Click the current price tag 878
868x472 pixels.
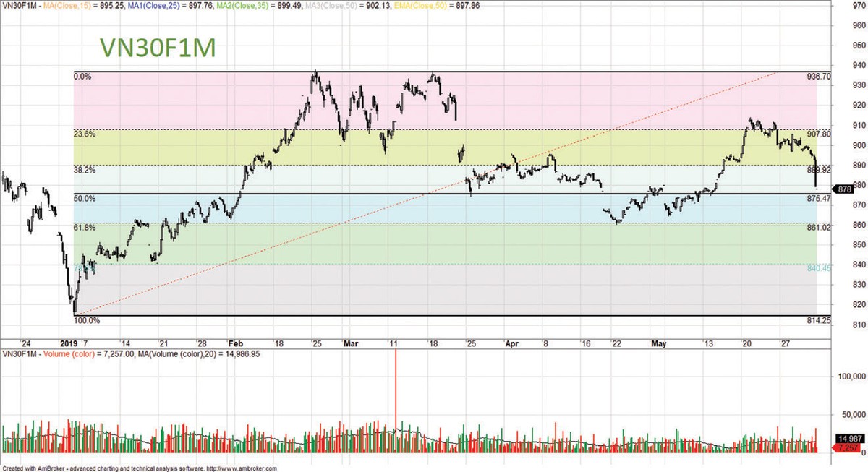(843, 189)
